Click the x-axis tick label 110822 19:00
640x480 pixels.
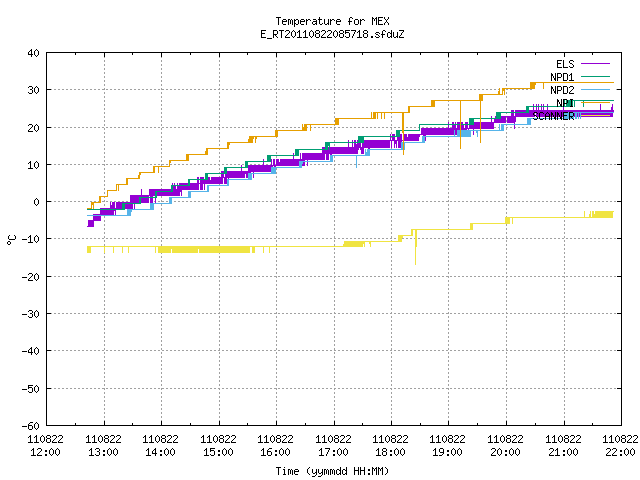[448, 446]
